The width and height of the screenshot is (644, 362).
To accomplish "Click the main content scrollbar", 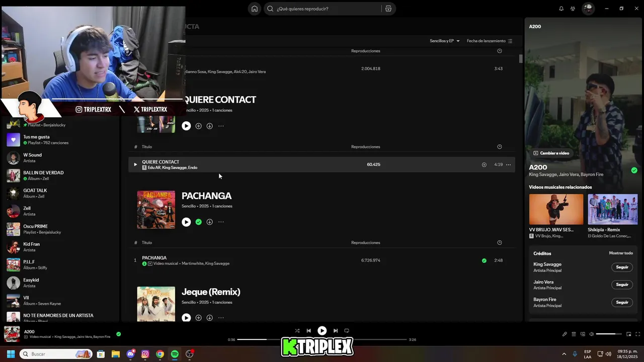I will coord(520,59).
